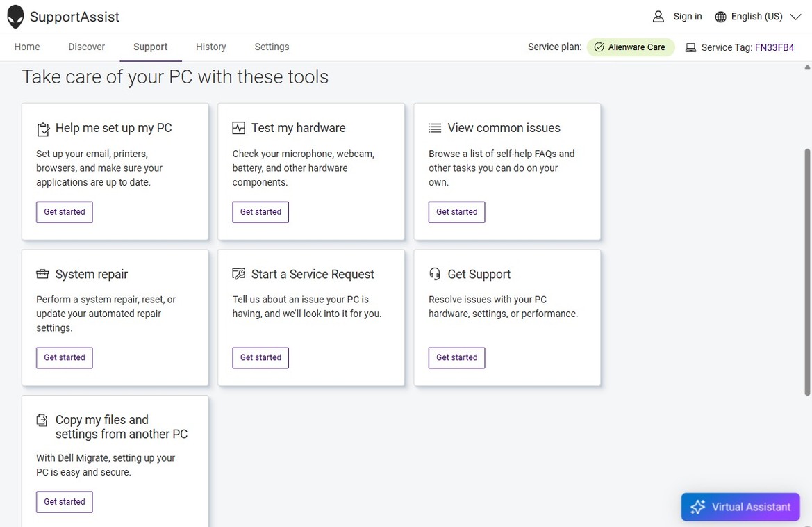812x527 pixels.
Task: Click the list icon beside View common issues
Action: (435, 128)
